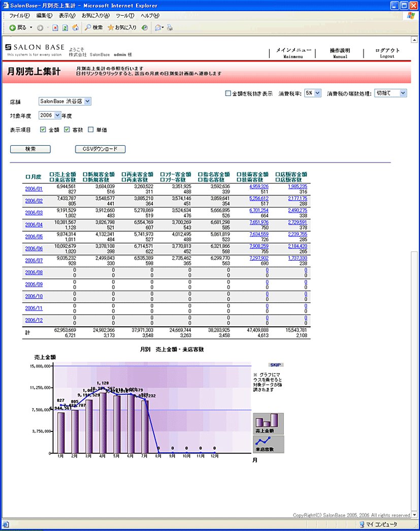Enable the 単価 display item checkbox
This screenshot has width=420, height=531.
coord(91,130)
